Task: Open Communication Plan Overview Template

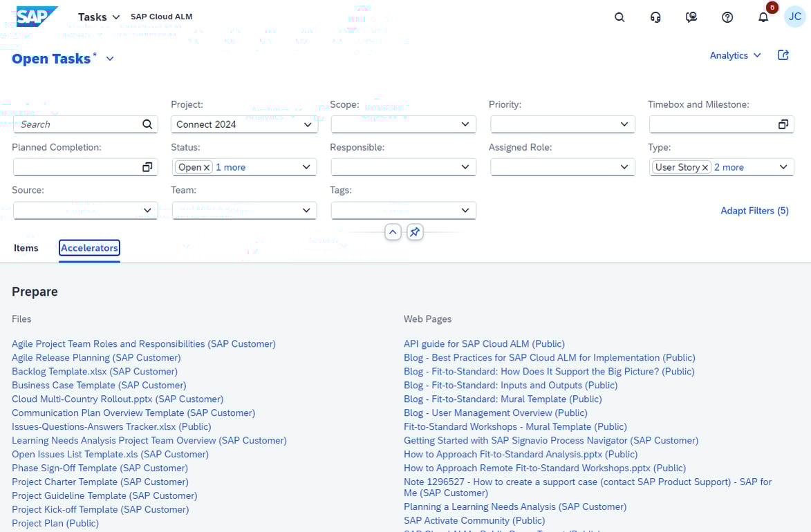Action: (133, 413)
